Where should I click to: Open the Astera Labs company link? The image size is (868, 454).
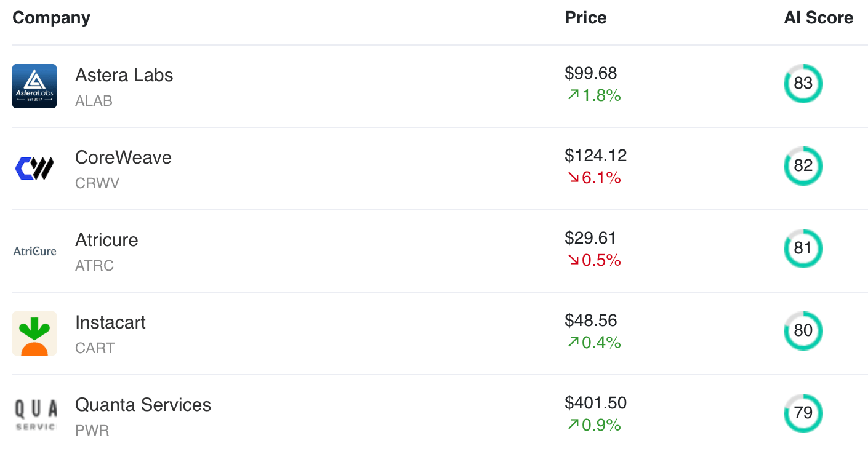click(x=124, y=75)
